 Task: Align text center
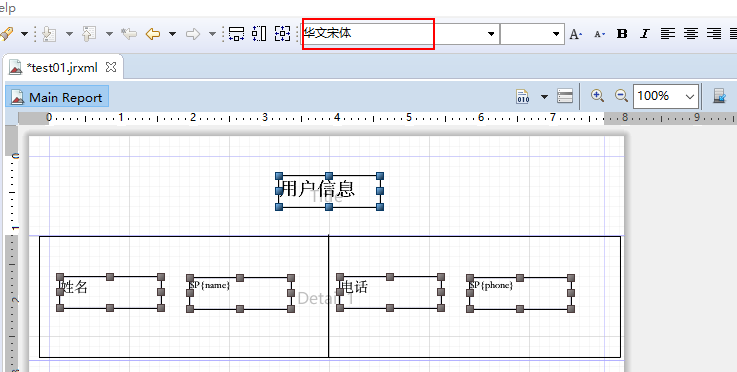coord(690,34)
